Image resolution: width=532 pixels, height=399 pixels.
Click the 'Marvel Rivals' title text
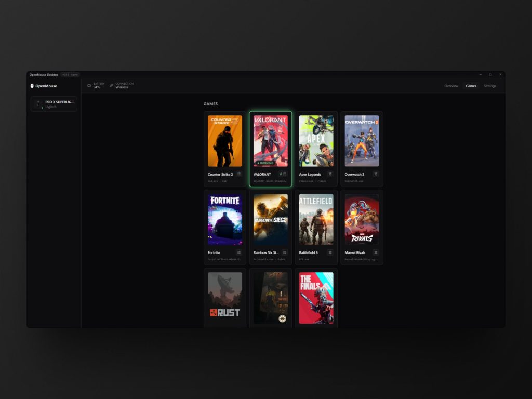coord(355,253)
